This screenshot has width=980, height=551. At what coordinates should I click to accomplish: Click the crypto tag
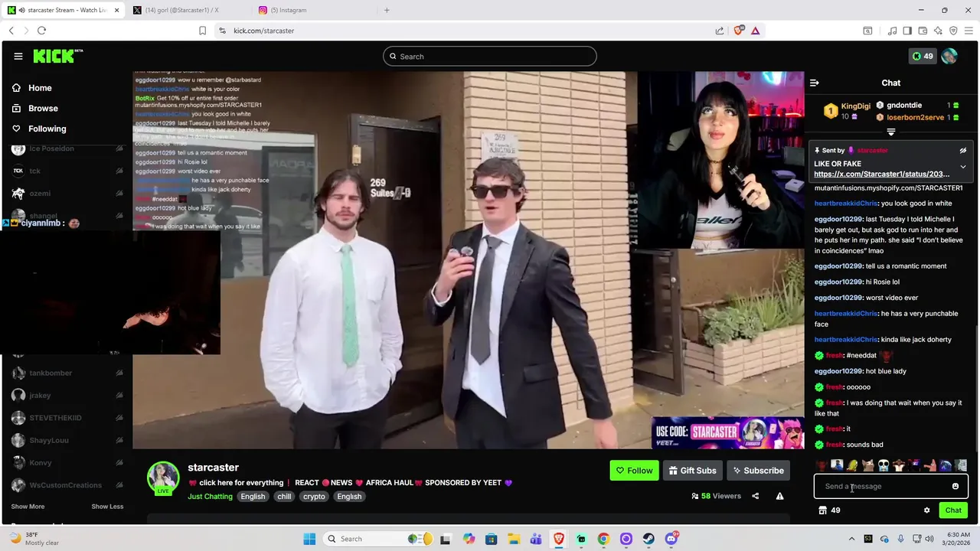(314, 497)
